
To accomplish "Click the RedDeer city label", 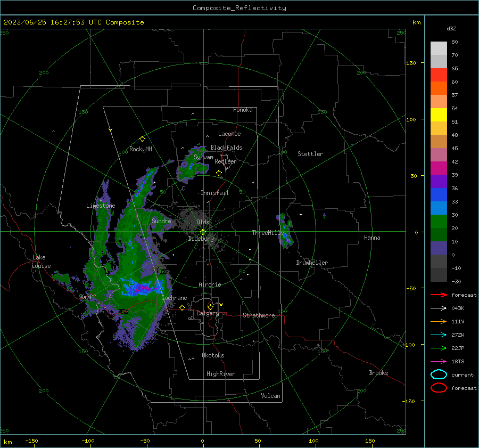I will [x=226, y=161].
